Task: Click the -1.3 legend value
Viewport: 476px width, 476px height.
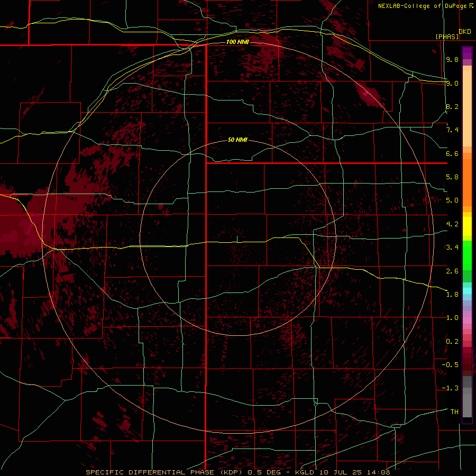Action: pos(450,388)
